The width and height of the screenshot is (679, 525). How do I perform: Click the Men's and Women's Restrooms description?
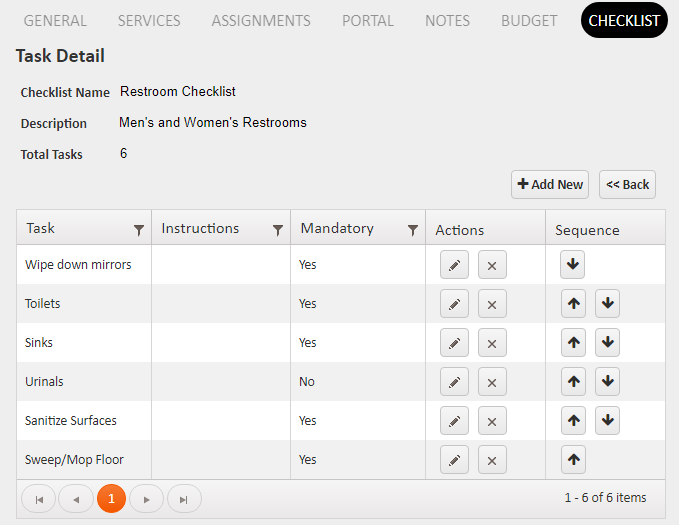pos(213,122)
